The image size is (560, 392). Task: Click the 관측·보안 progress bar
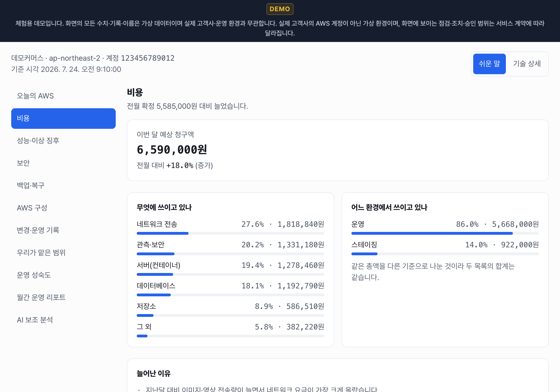(230, 254)
